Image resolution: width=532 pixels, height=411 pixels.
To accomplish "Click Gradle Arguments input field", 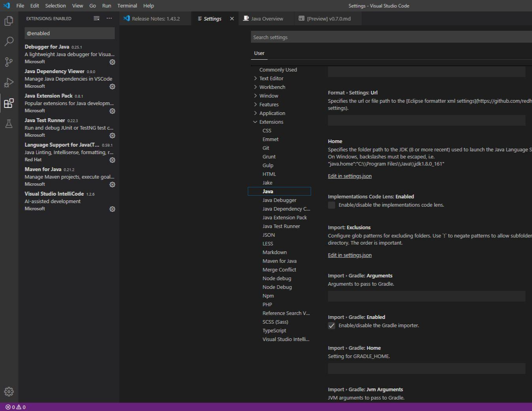I will (x=427, y=296).
